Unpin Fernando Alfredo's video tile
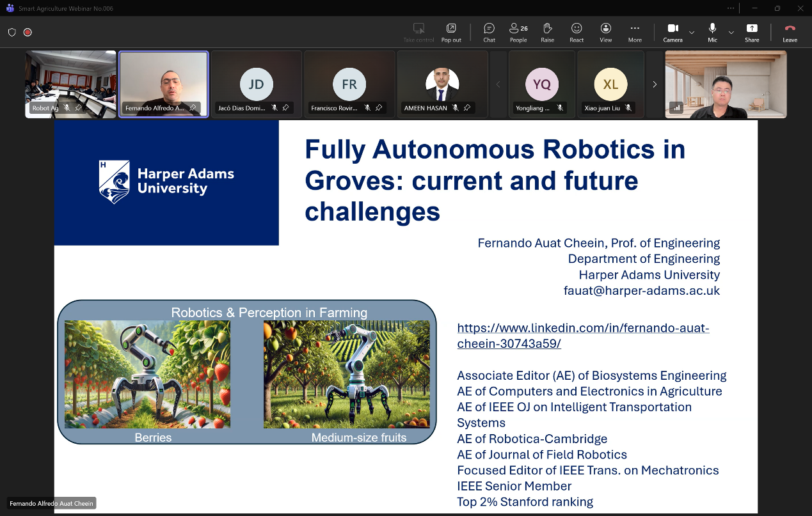Viewport: 812px width, 516px height. pyautogui.click(x=193, y=108)
